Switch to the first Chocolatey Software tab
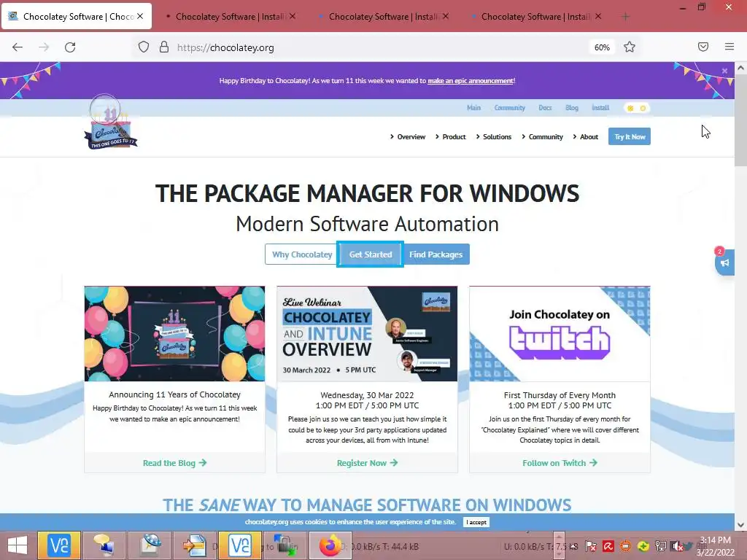747x560 pixels. pyautogui.click(x=77, y=17)
